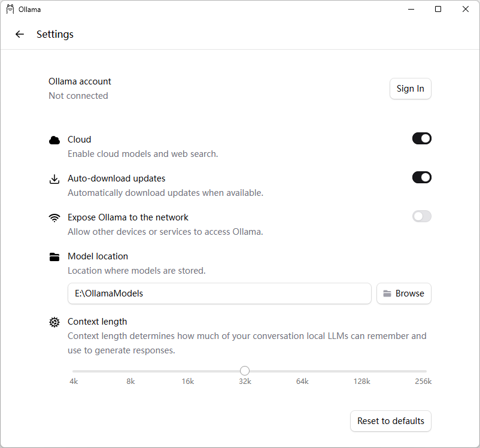
Task: Click the E:\OllamaModels path field
Action: point(220,293)
